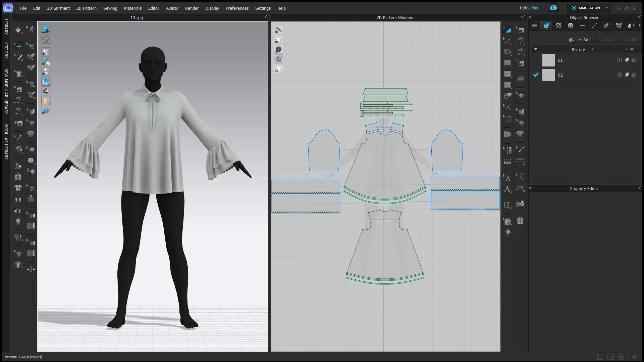
Task: Toggle Show Avatar in 3D view
Action: point(46,72)
